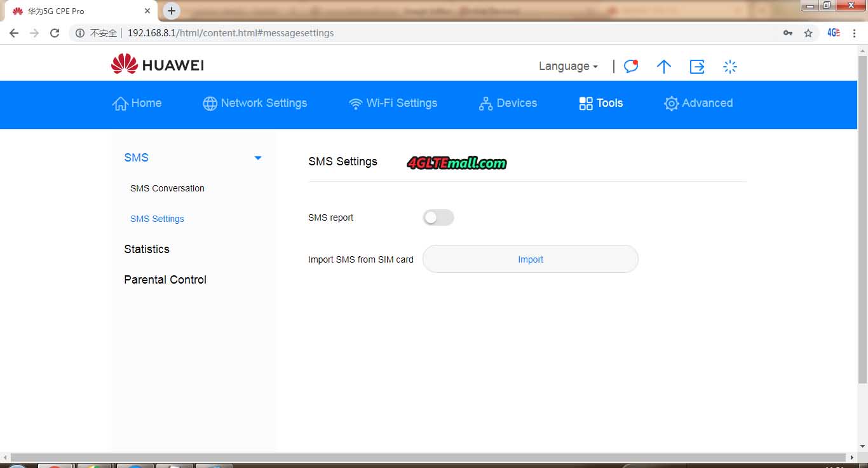Click the update upward arrow icon

[663, 66]
